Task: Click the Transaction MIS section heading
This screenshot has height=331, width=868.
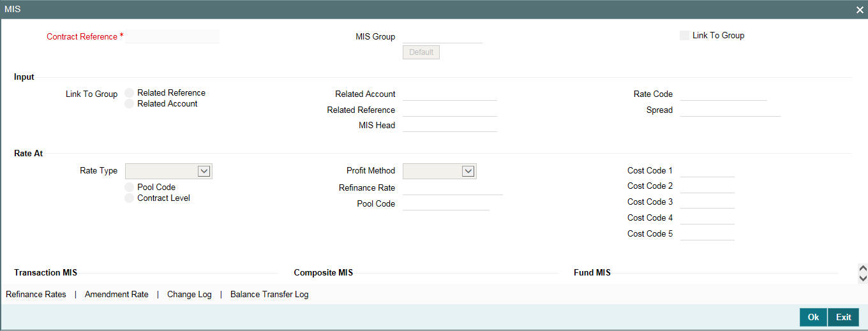Action: pyautogui.click(x=46, y=273)
